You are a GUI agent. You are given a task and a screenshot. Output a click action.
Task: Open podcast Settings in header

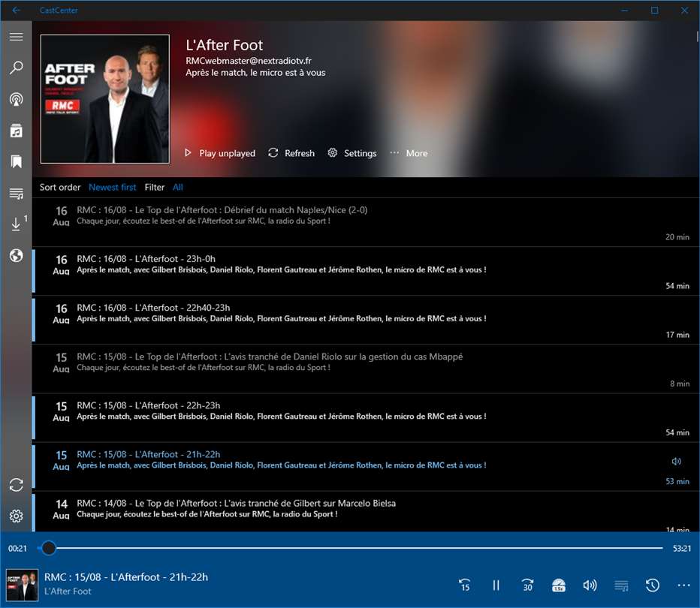(352, 153)
